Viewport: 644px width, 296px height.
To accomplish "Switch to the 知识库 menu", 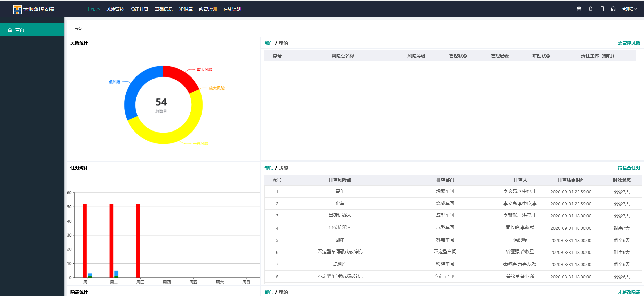I will (186, 9).
